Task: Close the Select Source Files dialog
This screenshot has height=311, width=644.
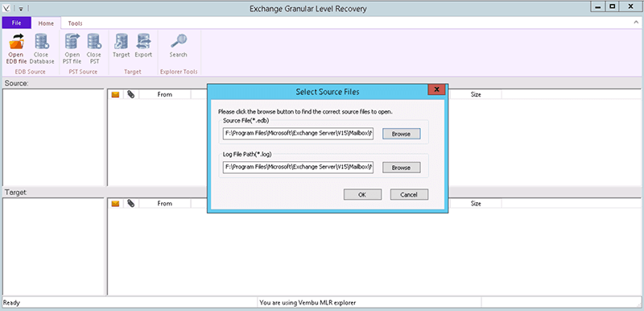Action: point(436,89)
